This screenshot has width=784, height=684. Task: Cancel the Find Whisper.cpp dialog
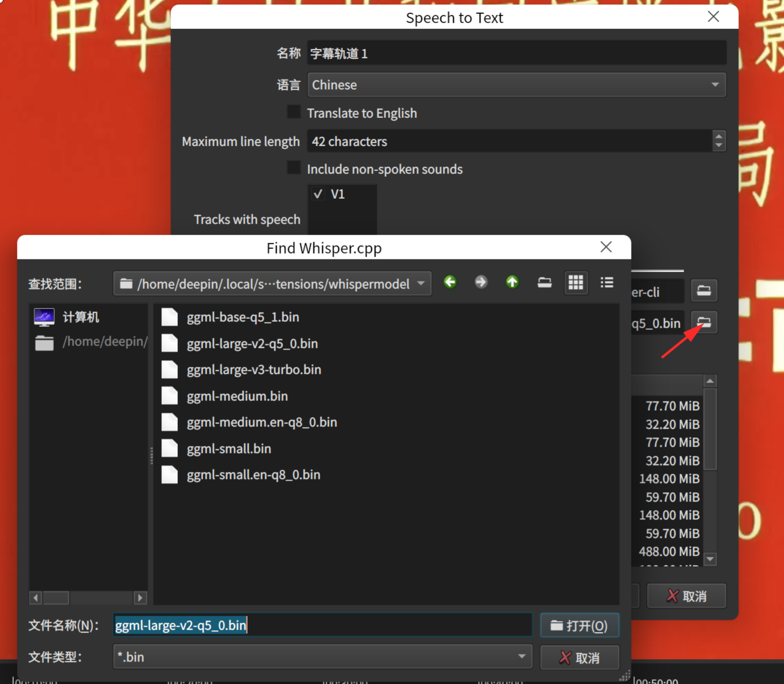[x=580, y=657]
